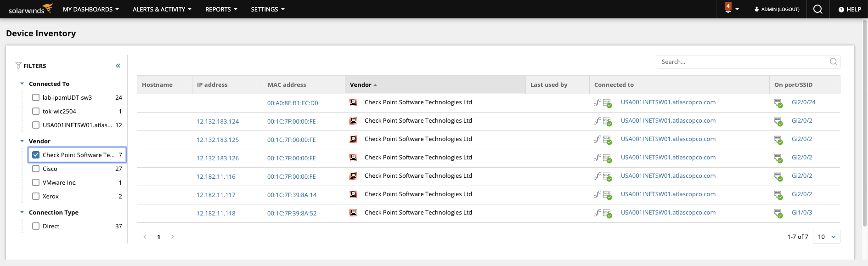Open the My Dashboards menu
The image size is (868, 266).
[x=90, y=9]
